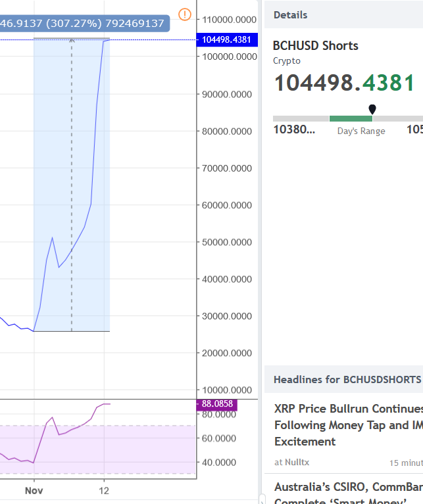Click the green Day's Range bar
Screen dimensions: 423x504
(351, 118)
